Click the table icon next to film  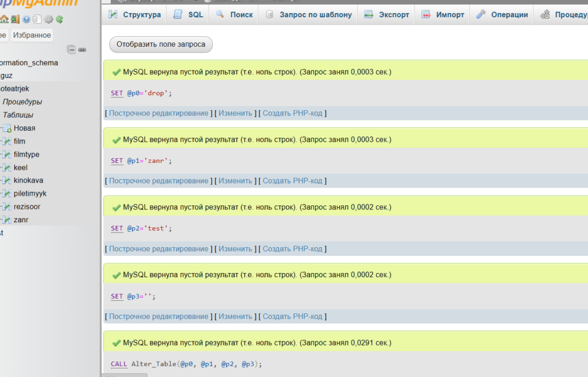[x=7, y=141]
